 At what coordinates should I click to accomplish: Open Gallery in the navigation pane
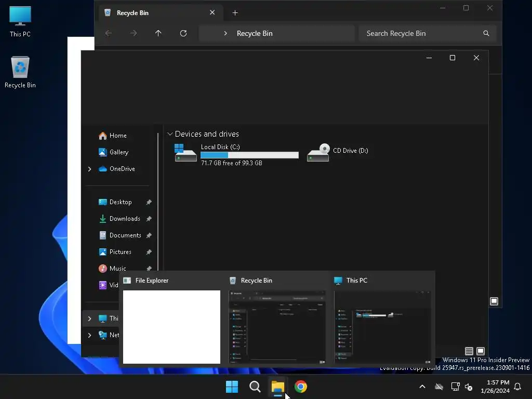(x=119, y=152)
